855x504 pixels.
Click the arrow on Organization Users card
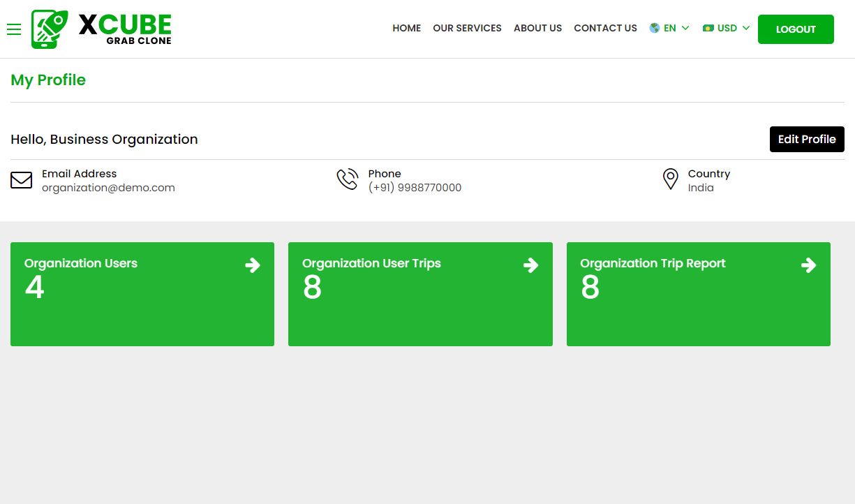click(253, 265)
